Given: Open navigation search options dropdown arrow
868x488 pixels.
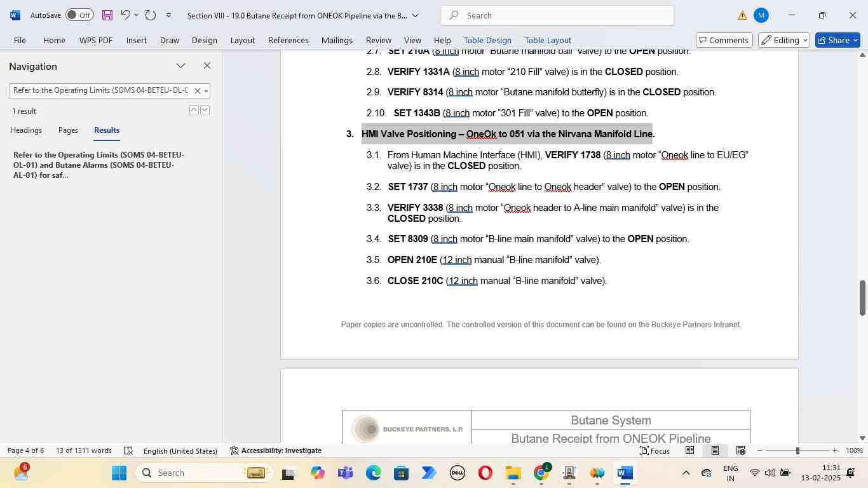Looking at the screenshot, I should coord(206,91).
